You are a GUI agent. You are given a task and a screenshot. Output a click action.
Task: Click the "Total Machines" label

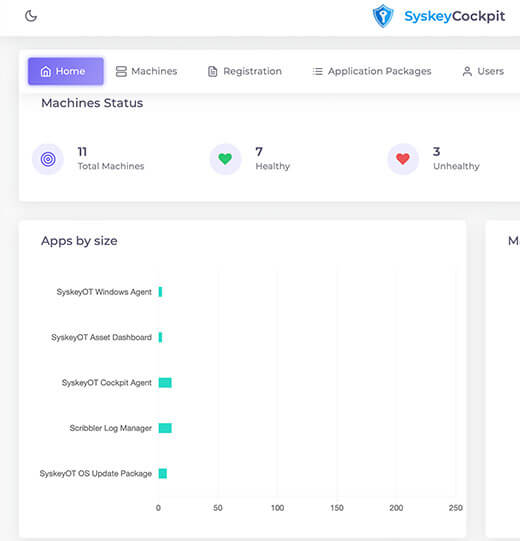(111, 166)
